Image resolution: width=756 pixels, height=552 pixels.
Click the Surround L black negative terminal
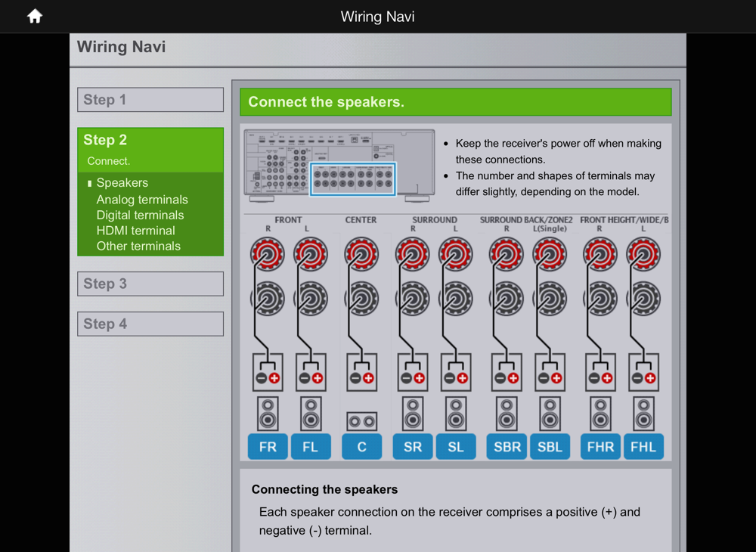456,299
